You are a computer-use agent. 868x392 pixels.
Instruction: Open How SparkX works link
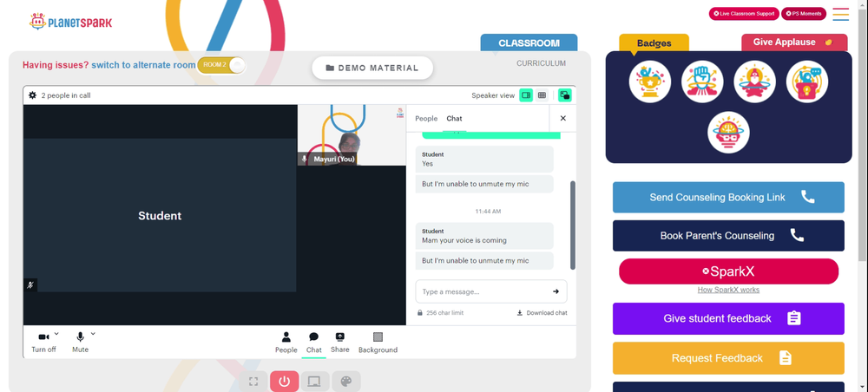pyautogui.click(x=728, y=290)
